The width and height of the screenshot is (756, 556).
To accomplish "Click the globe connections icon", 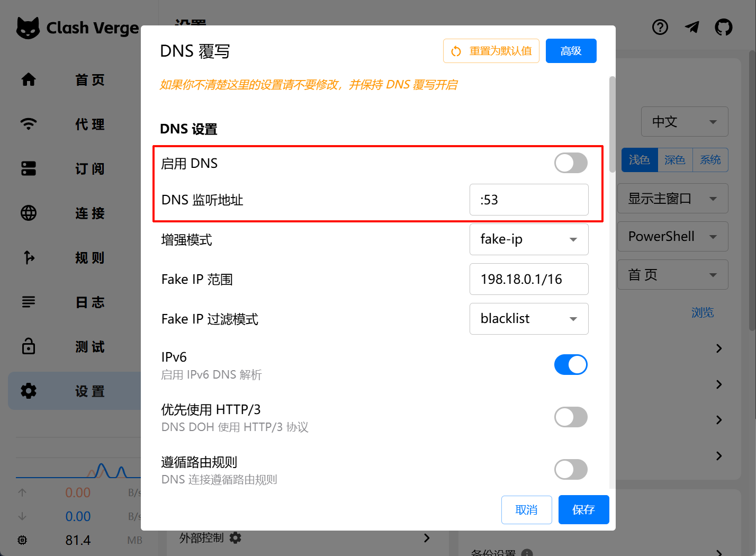I will click(x=29, y=213).
